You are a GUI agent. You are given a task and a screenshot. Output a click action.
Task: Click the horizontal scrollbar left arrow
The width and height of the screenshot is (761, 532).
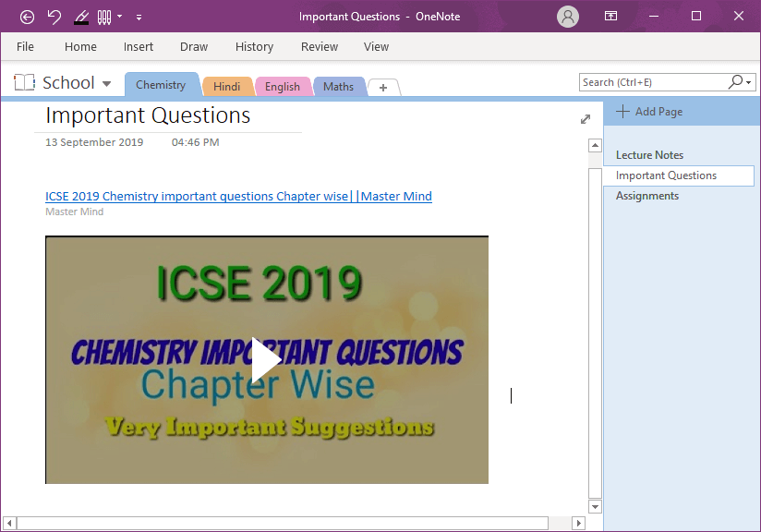click(9, 524)
